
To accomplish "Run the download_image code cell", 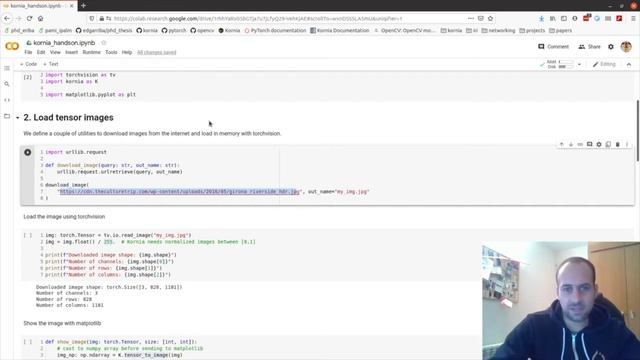I will pyautogui.click(x=27, y=152).
